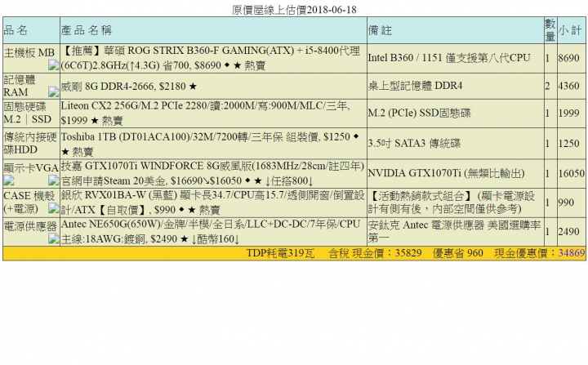Click the broken image icon in CASE 機殼 row

click(54, 208)
